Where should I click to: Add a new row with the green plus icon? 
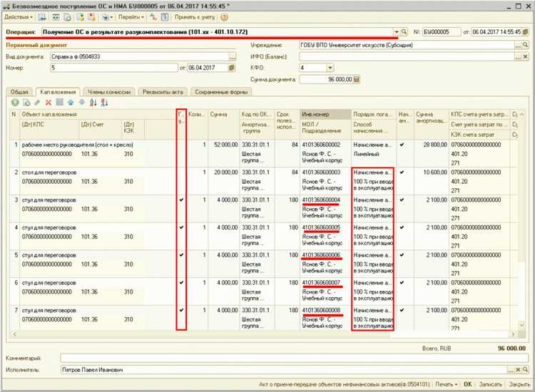pyautogui.click(x=15, y=102)
